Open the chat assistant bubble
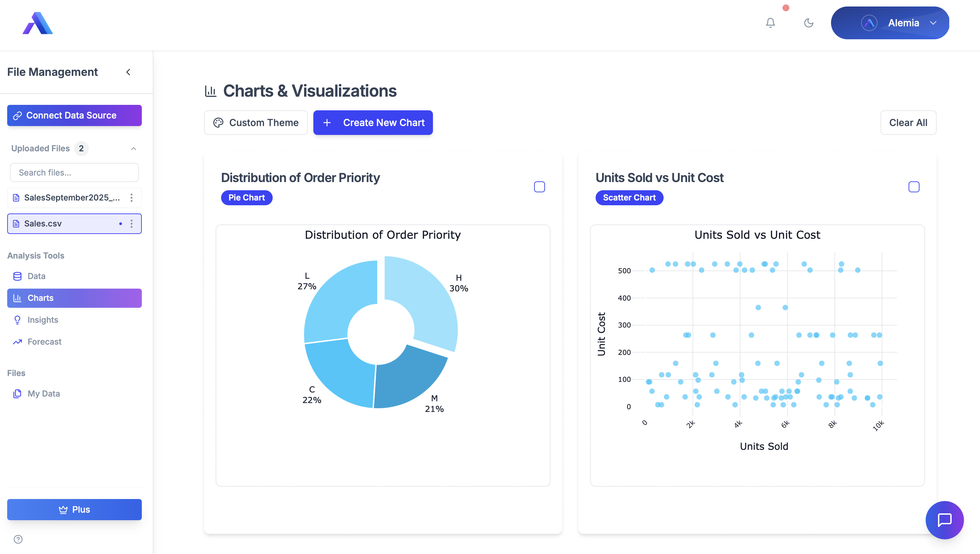The image size is (980, 554). 944,520
